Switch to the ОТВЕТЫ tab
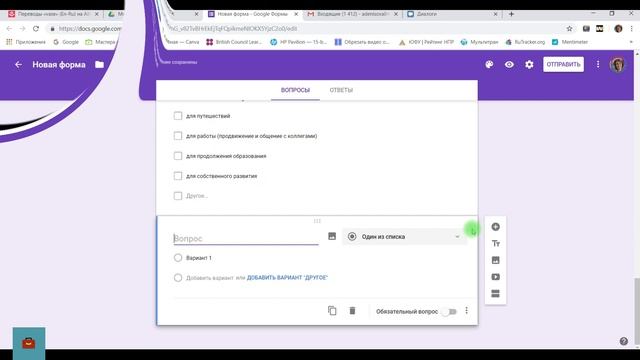640x360 pixels. pos(341,90)
